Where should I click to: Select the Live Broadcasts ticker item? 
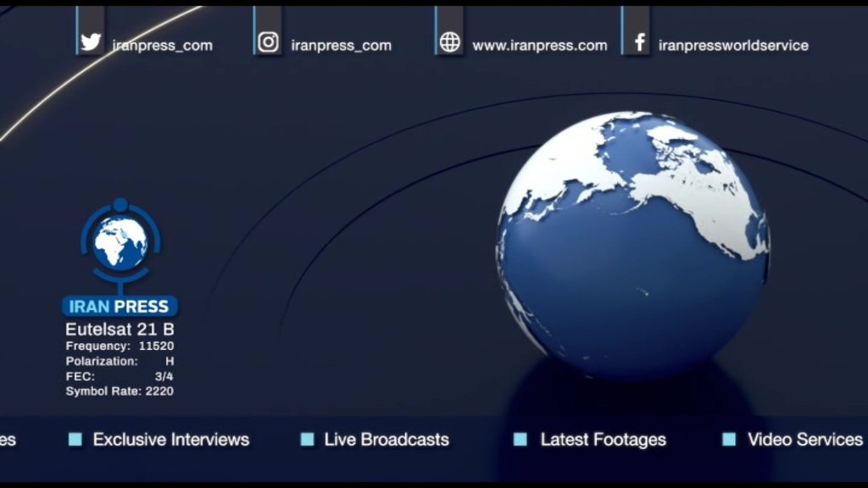point(387,440)
